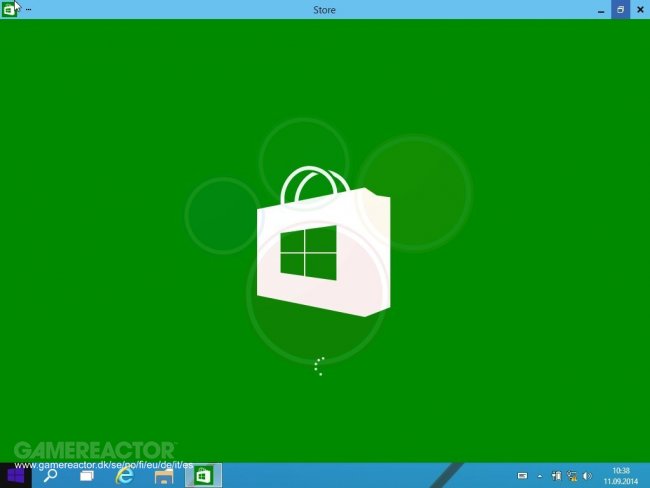This screenshot has width=650, height=488.
Task: Click the Store app icon in title bar
Action: coord(9,9)
